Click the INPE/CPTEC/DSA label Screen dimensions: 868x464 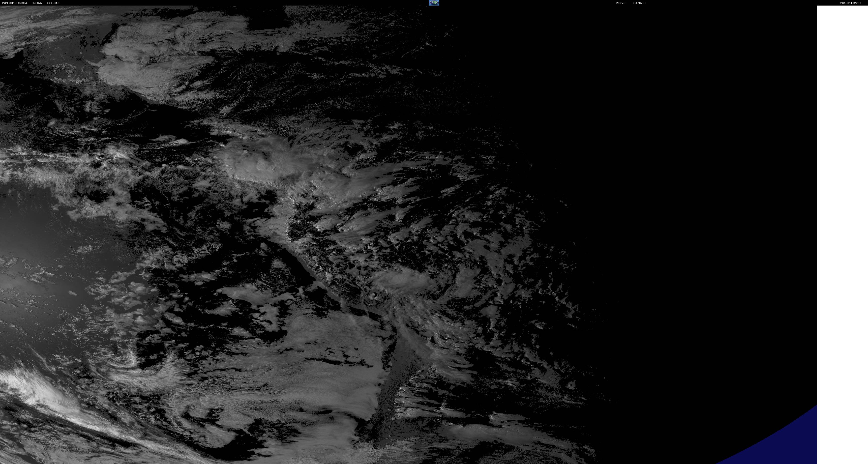[x=14, y=3]
